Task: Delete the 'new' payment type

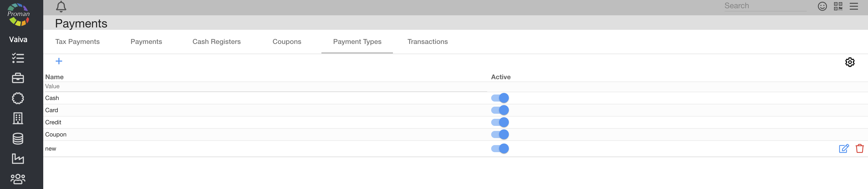Action: 859,149
